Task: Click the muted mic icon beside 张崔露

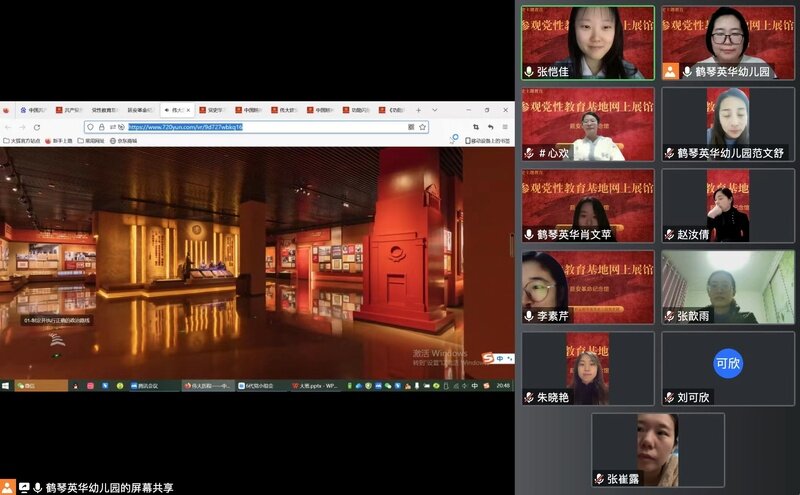Action: 599,479
